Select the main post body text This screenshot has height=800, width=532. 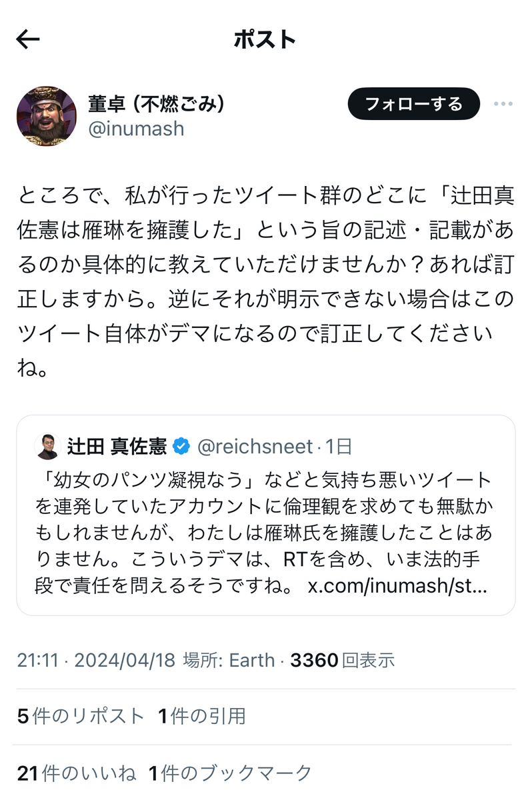click(266, 281)
